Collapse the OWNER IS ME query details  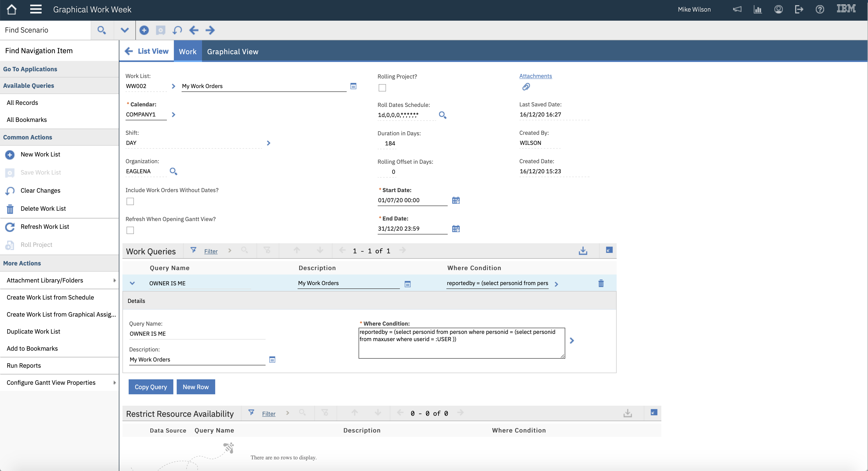coord(133,283)
